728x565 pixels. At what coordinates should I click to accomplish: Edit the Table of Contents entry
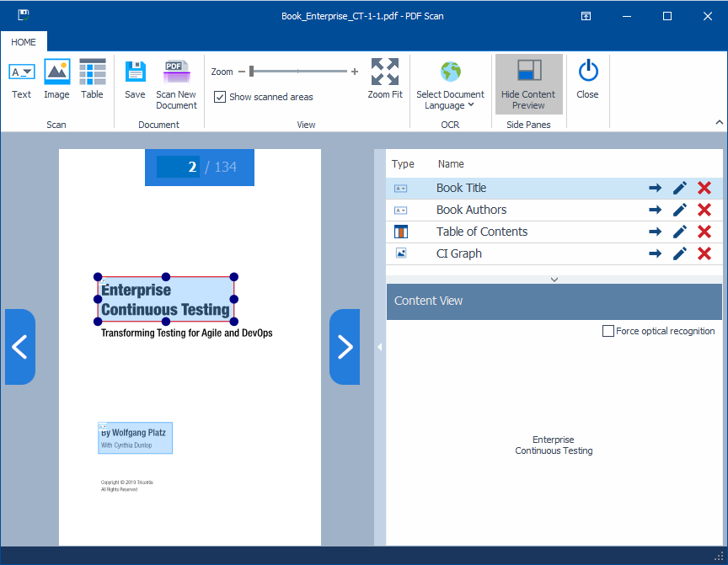coord(680,232)
